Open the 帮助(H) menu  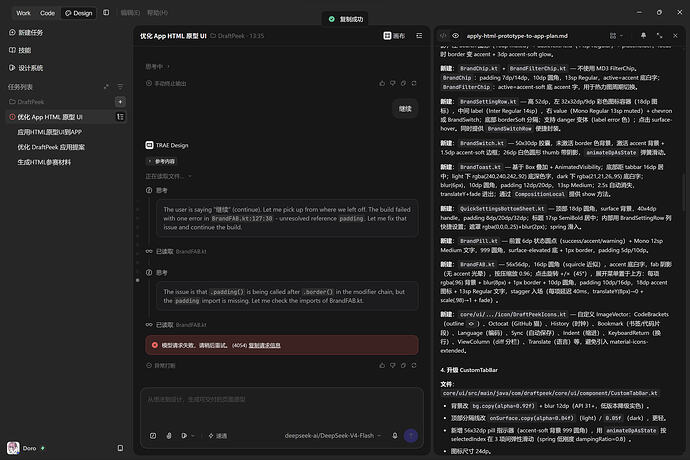tap(157, 13)
